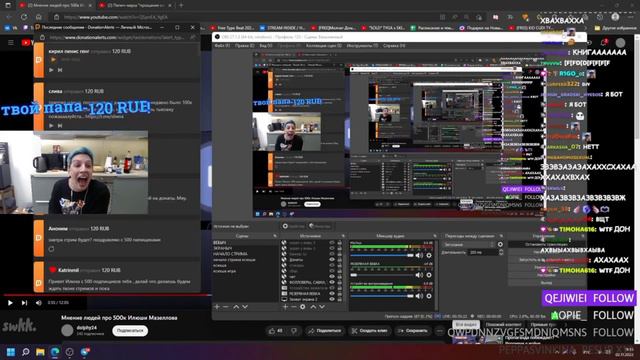
Task: Open OBS Коллекция сцен menu
Action: [x=324, y=46]
